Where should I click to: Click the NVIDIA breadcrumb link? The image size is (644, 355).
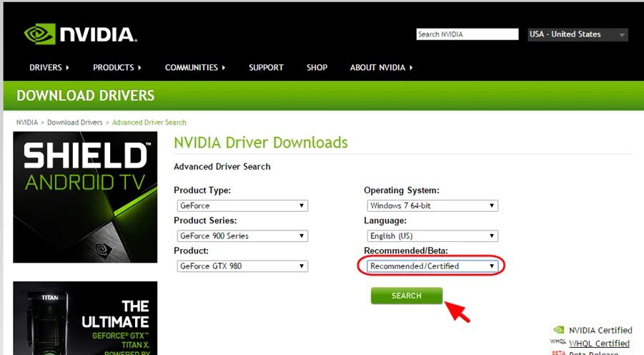[x=27, y=122]
